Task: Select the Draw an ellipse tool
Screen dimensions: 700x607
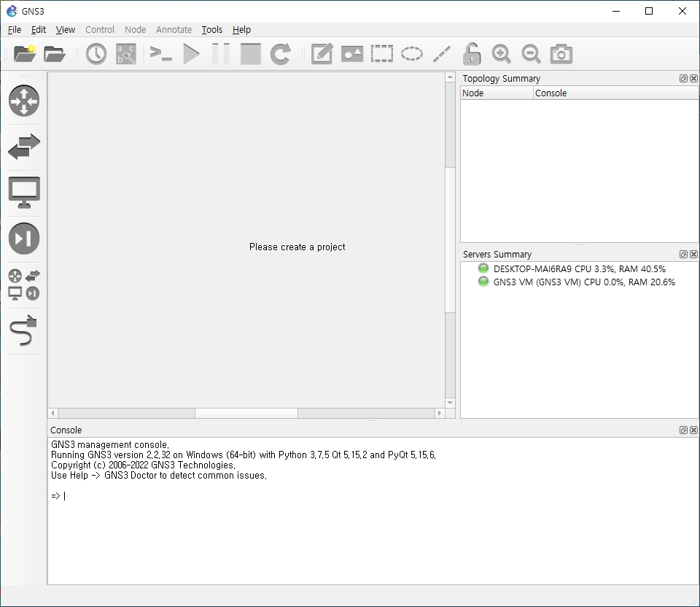Action: click(x=411, y=54)
